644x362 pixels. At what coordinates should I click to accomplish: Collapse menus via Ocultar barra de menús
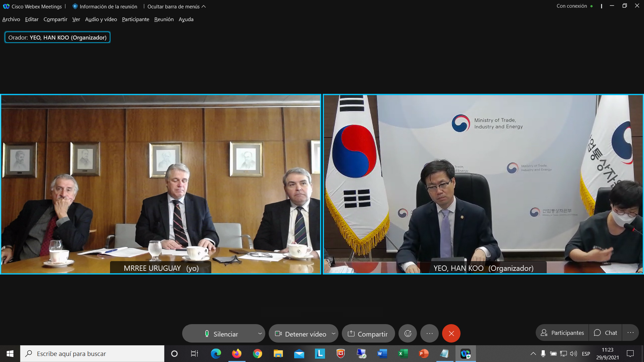[176, 6]
